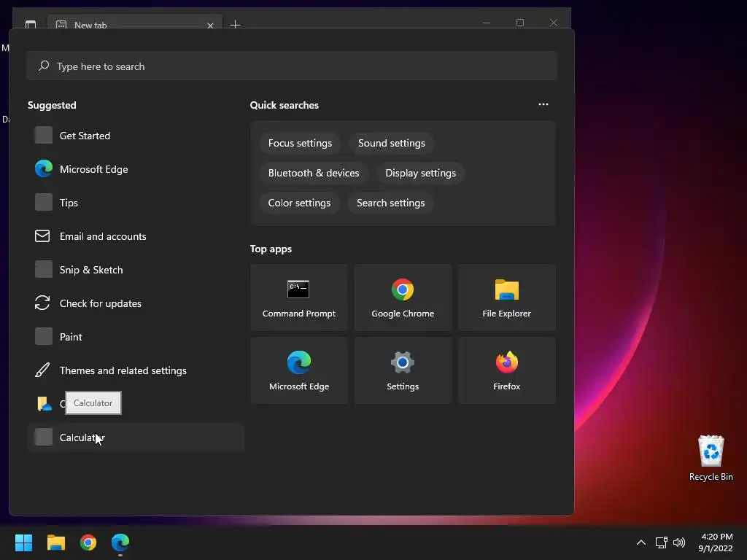The width and height of the screenshot is (747, 560).
Task: Launch Google Chrome from Top apps
Action: pyautogui.click(x=403, y=297)
